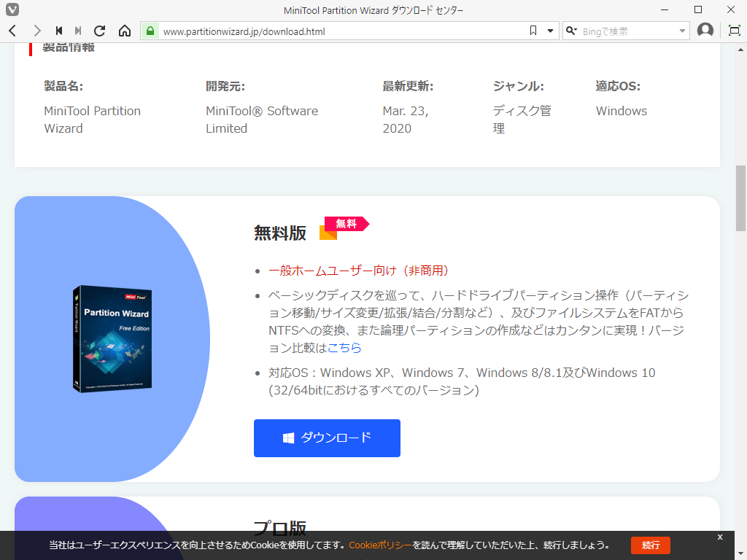
Task: Click the scrollbar up arrow
Action: (x=741, y=50)
